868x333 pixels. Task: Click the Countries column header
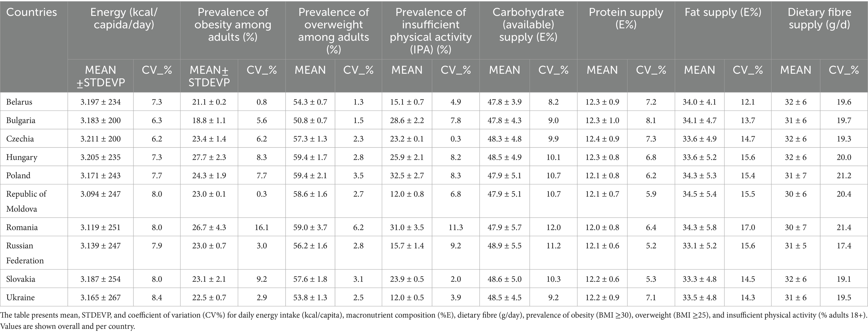[x=31, y=13]
